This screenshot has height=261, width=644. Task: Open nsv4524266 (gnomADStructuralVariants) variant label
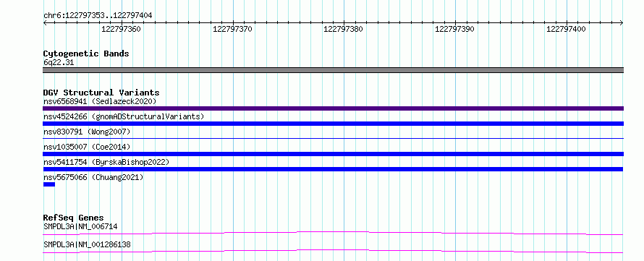point(124,116)
